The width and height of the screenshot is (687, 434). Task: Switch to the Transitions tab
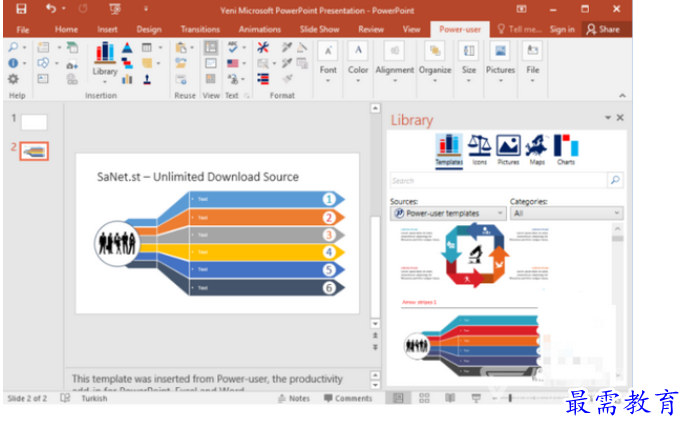click(x=200, y=29)
